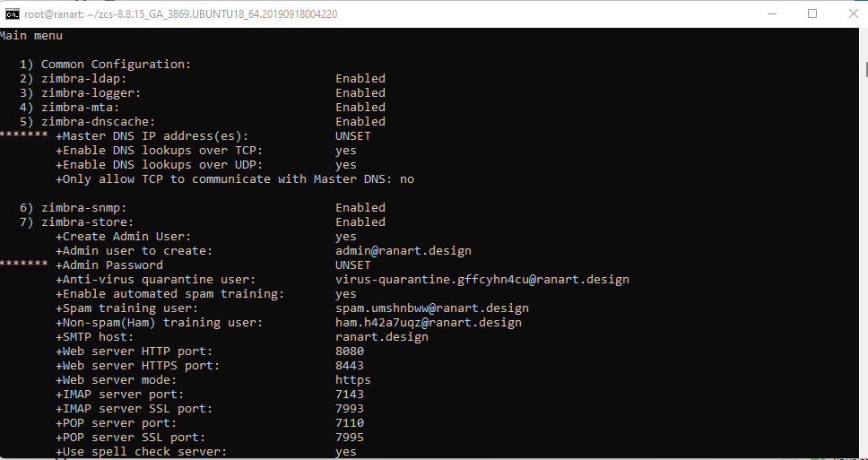The height and width of the screenshot is (460, 868).
Task: Click UNSET value for Master DNS IP
Action: (x=352, y=136)
